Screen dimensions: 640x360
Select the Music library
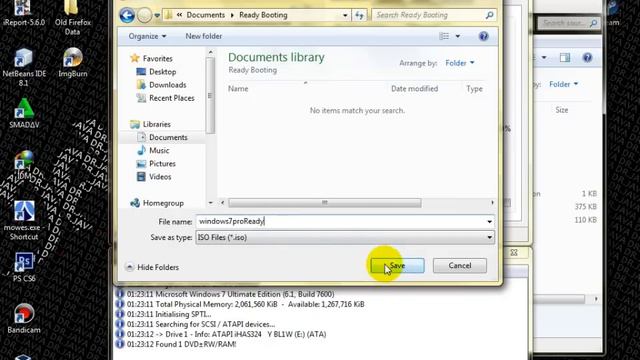159,151
